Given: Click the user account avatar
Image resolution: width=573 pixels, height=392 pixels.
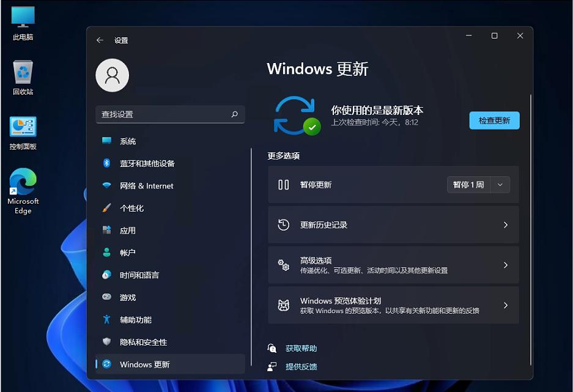Looking at the screenshot, I should (x=112, y=75).
